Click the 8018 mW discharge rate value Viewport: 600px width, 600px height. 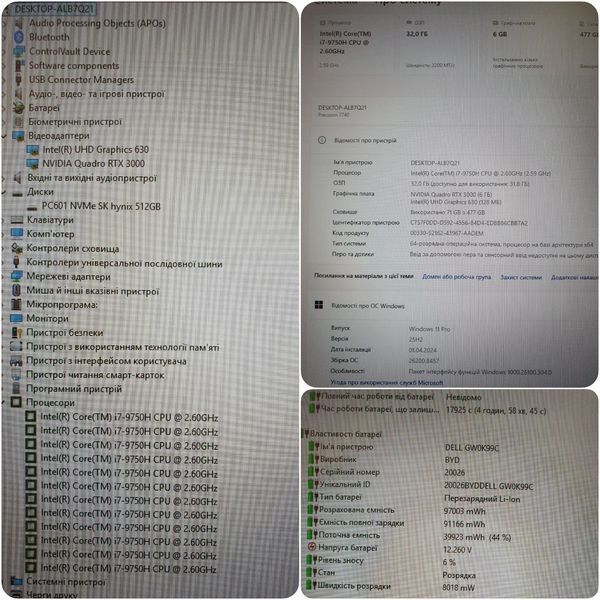pos(458,588)
